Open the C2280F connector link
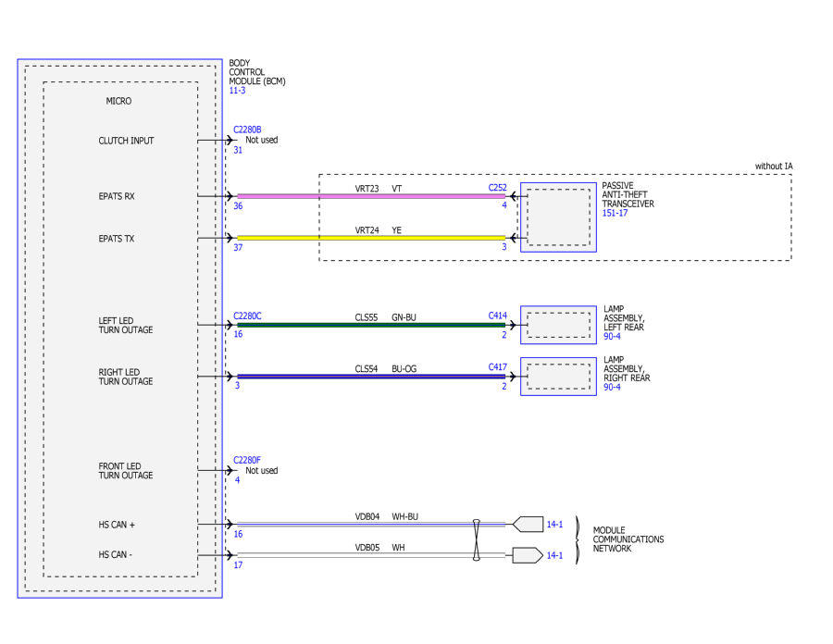This screenshot has width=833, height=644. pos(247,460)
